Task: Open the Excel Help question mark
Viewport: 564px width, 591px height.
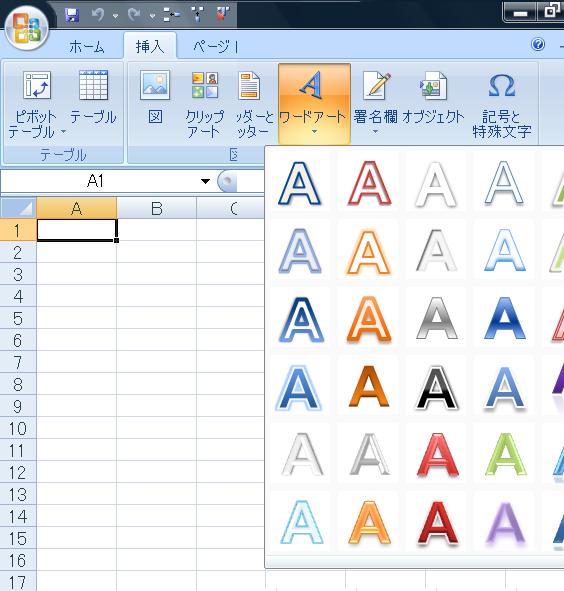Action: click(x=538, y=44)
